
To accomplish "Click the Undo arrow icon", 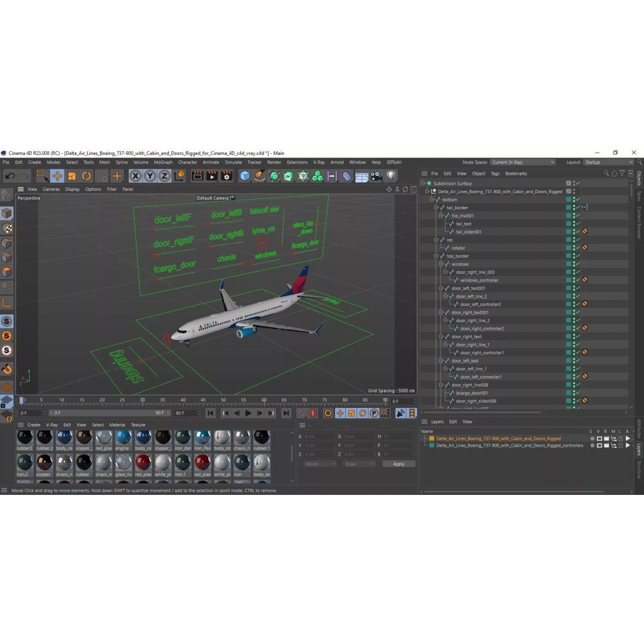I will tap(10, 176).
